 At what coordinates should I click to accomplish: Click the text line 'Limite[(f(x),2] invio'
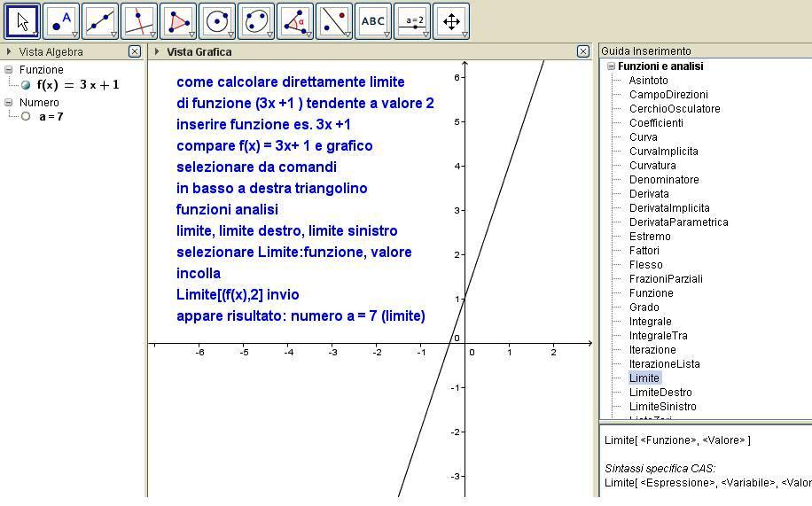tap(238, 295)
